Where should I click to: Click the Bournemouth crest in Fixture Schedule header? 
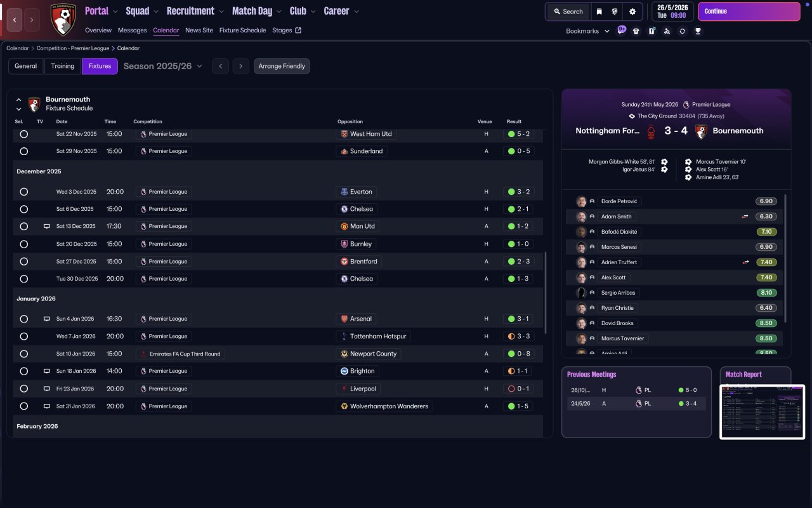(34, 104)
